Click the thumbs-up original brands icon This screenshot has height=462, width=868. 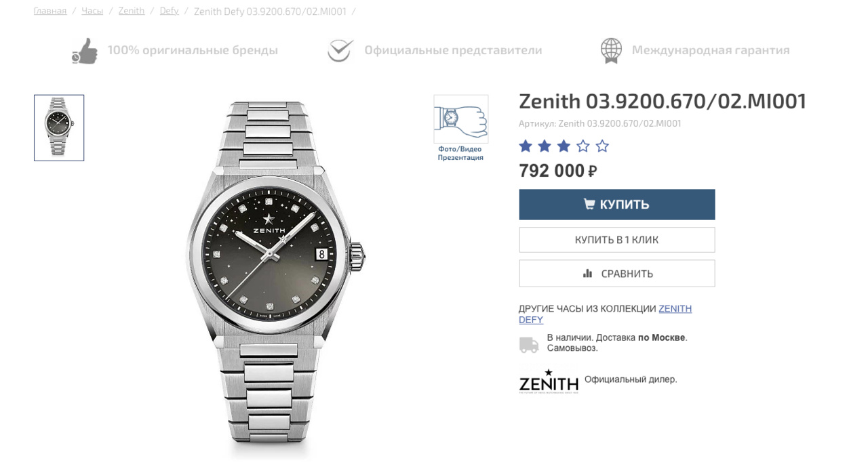85,51
